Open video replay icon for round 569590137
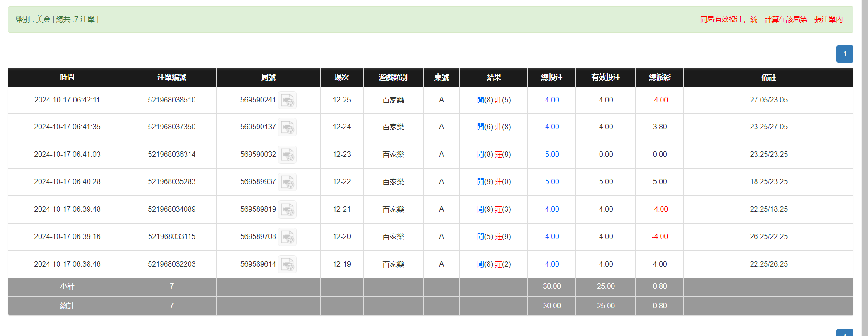 pyautogui.click(x=287, y=127)
